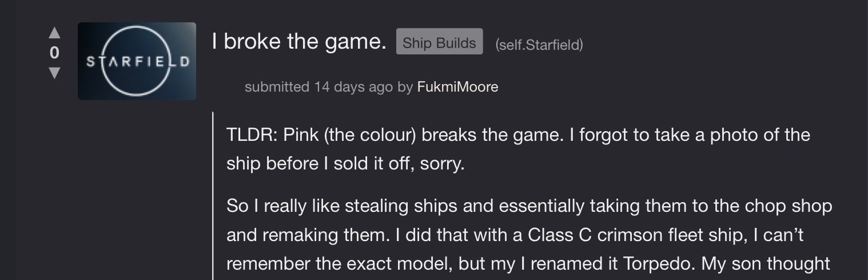The height and width of the screenshot is (280, 868).
Task: Click the line starting "So I really like stealing"
Action: click(x=529, y=206)
